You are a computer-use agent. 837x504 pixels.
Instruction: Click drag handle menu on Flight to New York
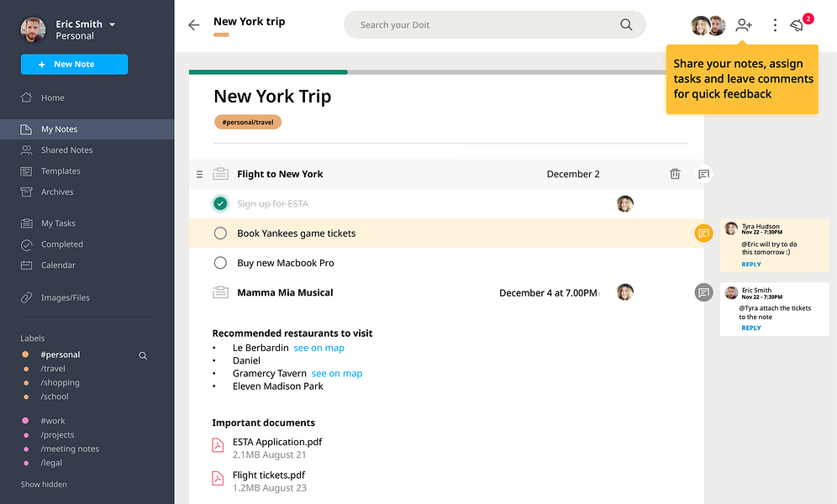(x=199, y=175)
